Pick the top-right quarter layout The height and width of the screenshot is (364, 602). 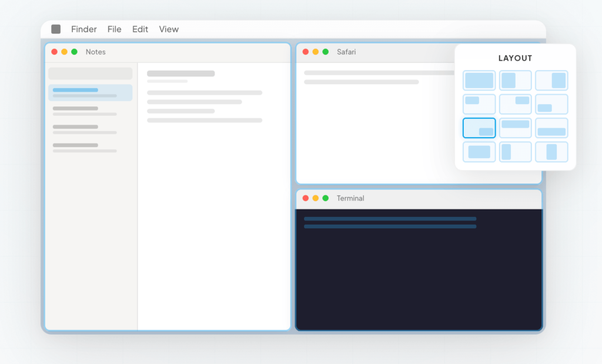pyautogui.click(x=515, y=104)
